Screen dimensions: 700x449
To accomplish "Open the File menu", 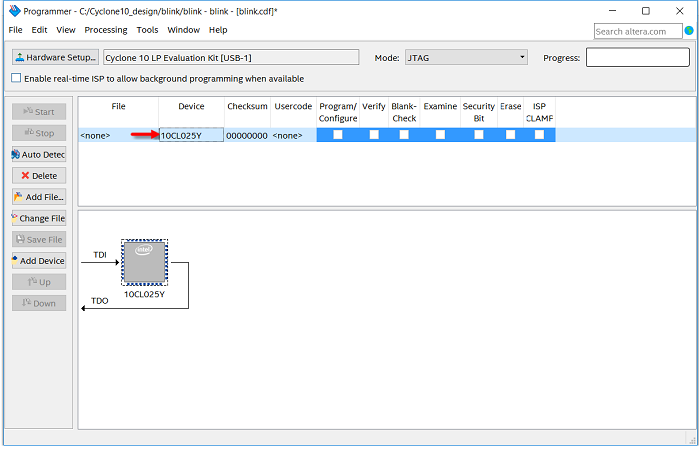I will pos(15,30).
